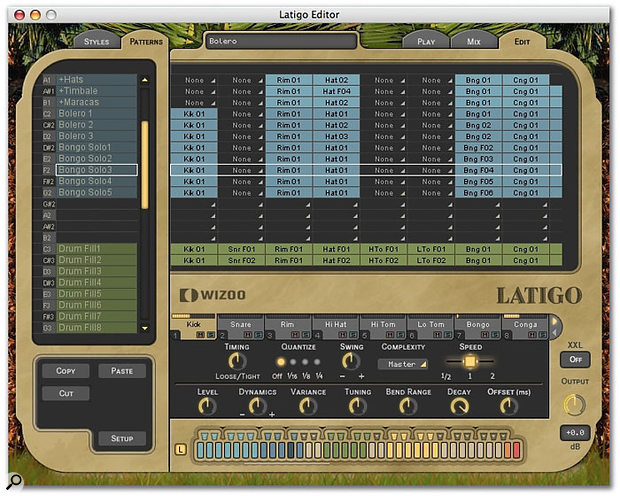Switch to the Patterns tab

pos(146,42)
